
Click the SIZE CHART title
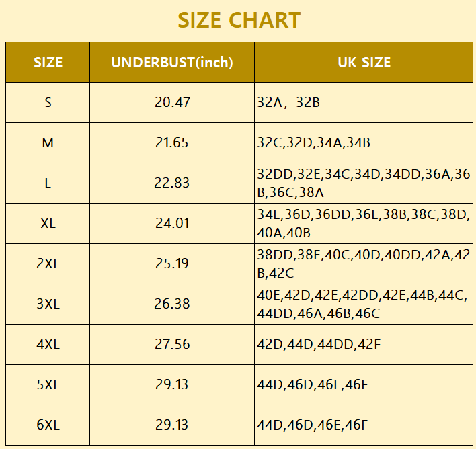[239, 20]
